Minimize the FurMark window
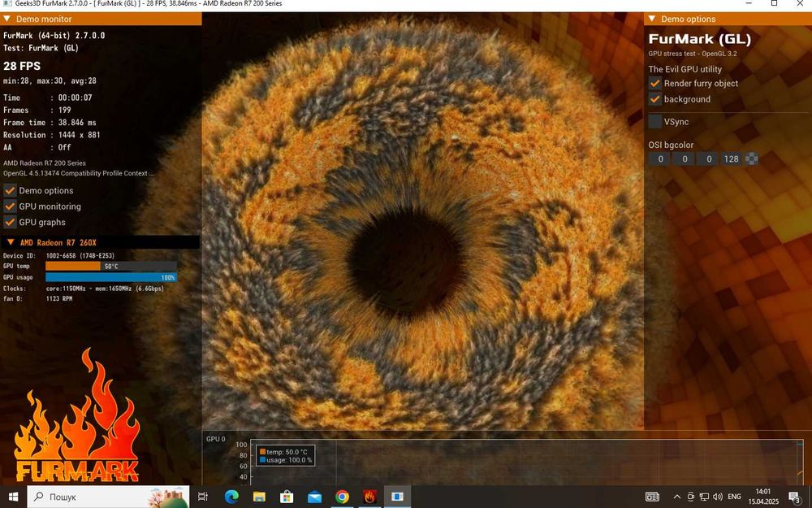812x508 pixels. coord(749,3)
